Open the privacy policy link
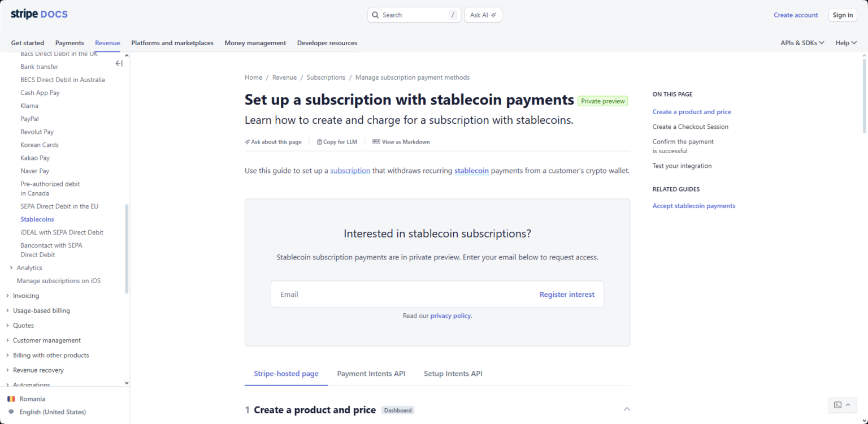Screen dimensions: 868x424 point(450,315)
